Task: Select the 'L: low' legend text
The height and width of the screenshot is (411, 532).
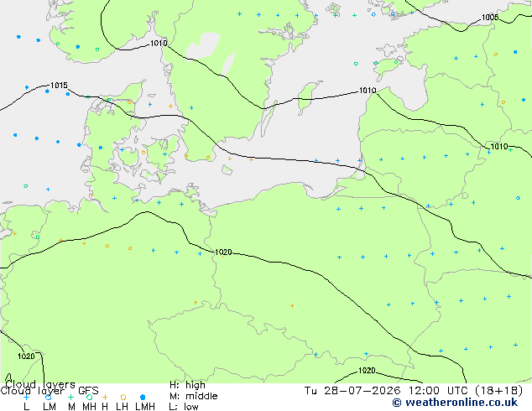Action: (184, 407)
